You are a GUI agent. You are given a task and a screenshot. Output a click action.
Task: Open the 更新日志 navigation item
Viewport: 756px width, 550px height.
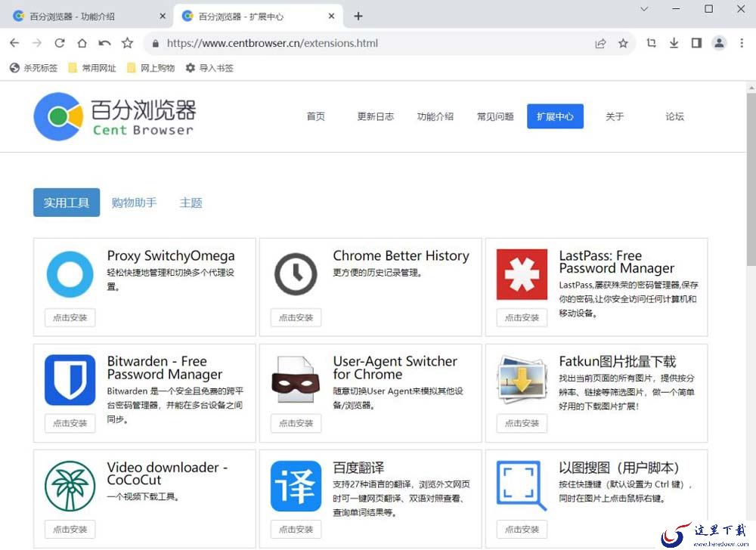(376, 116)
